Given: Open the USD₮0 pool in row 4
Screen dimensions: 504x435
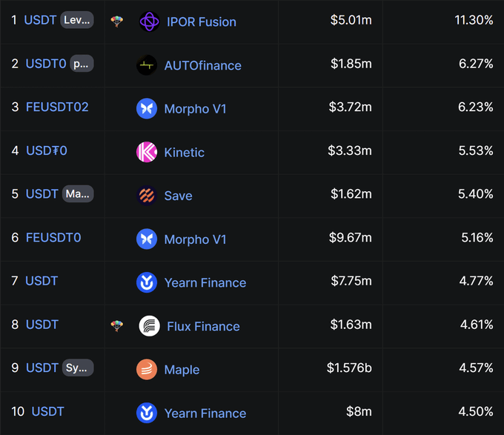Looking at the screenshot, I should coord(47,150).
